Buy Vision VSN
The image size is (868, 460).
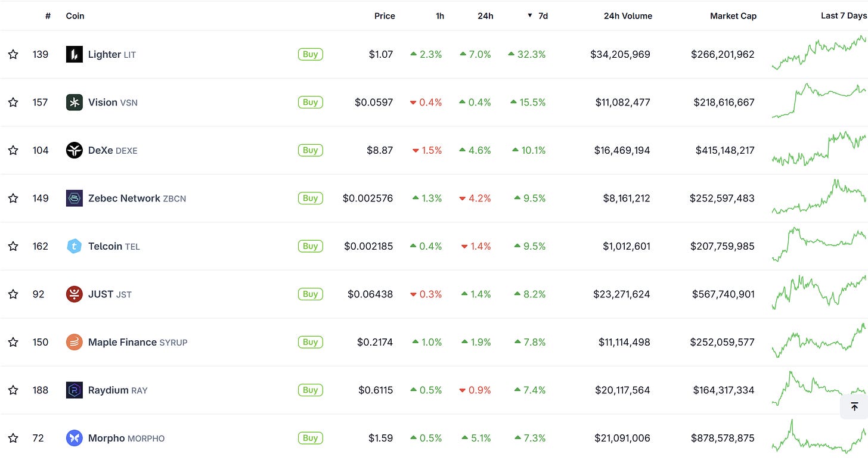pos(311,102)
